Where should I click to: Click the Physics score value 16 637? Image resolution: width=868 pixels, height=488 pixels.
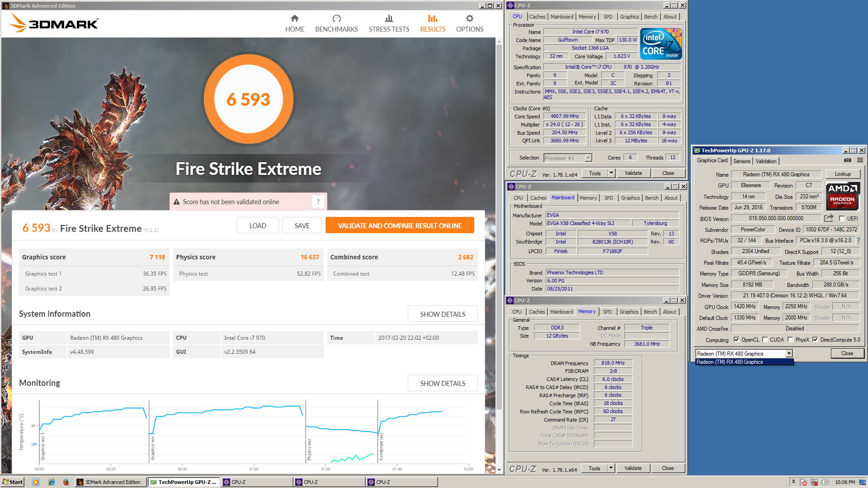[x=310, y=257]
